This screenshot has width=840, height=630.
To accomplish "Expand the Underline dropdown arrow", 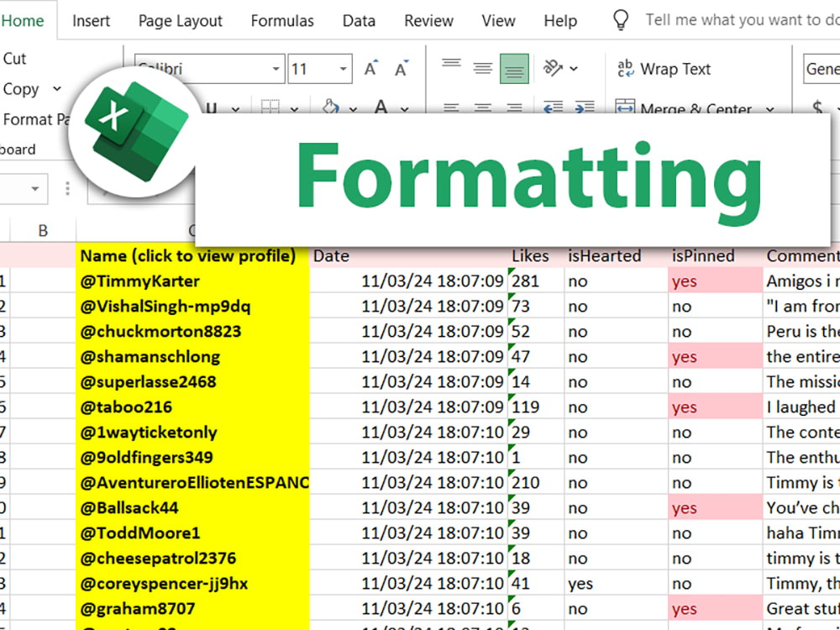I will pos(235,108).
